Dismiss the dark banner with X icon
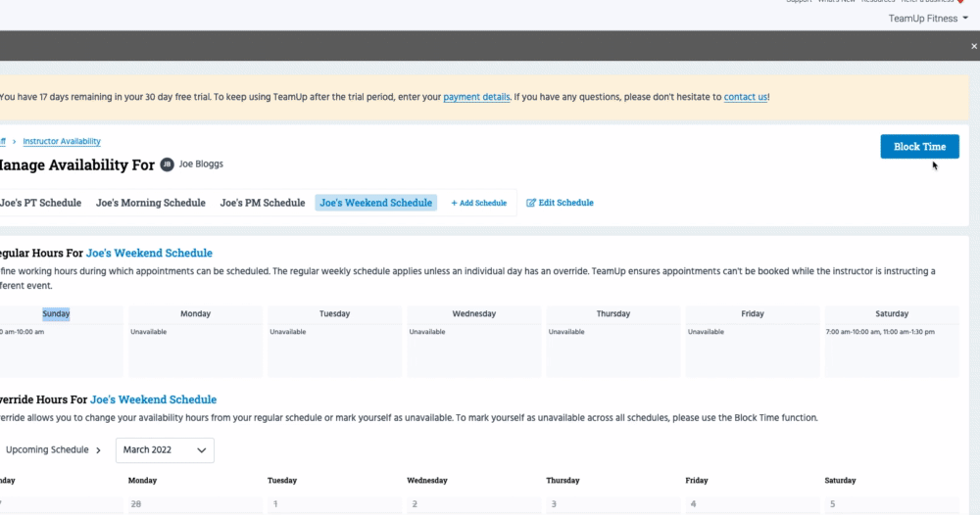 pos(972,46)
